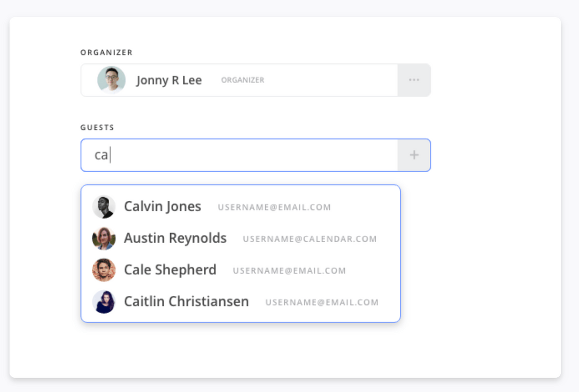Click Calvin Jones's avatar photo
Screen dimensions: 579x392
[x=104, y=206]
